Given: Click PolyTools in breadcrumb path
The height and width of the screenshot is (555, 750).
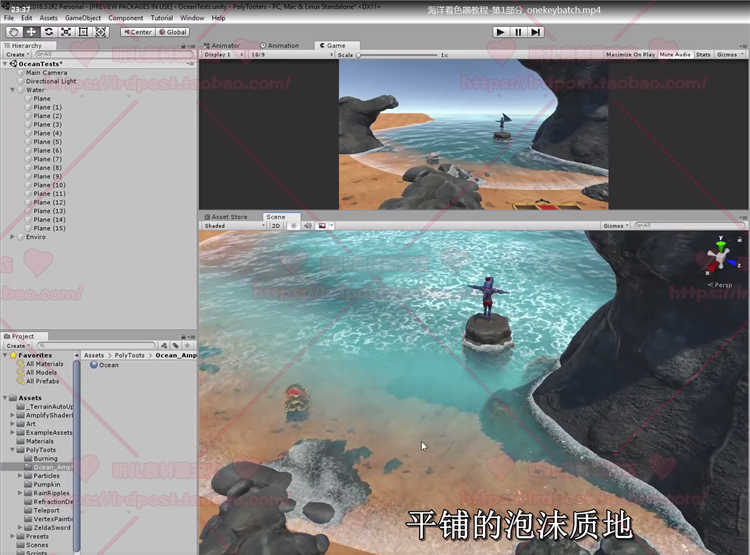Looking at the screenshot, I should [129, 355].
